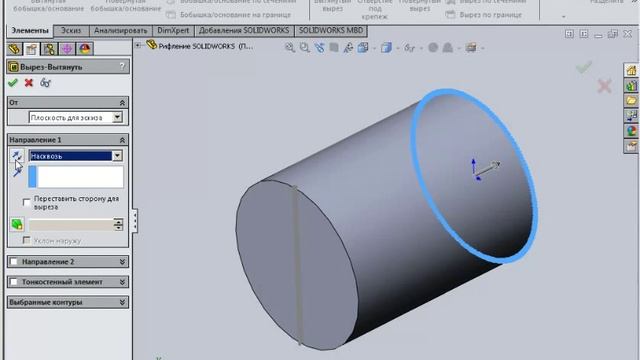The height and width of the screenshot is (360, 640).
Task: Expand Рифление SOLIDWORKS flyout tree
Action: 138,45
